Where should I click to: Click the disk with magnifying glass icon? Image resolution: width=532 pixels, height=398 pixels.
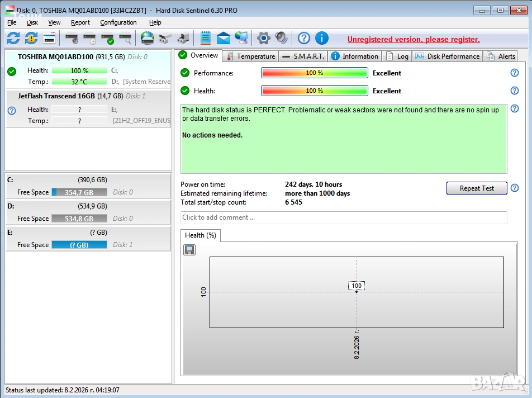tap(125, 39)
